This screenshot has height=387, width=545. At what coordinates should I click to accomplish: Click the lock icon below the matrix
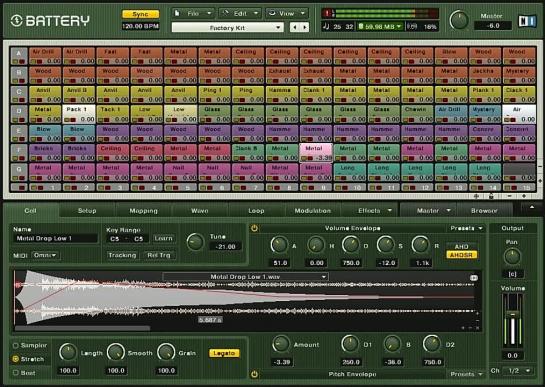491,196
